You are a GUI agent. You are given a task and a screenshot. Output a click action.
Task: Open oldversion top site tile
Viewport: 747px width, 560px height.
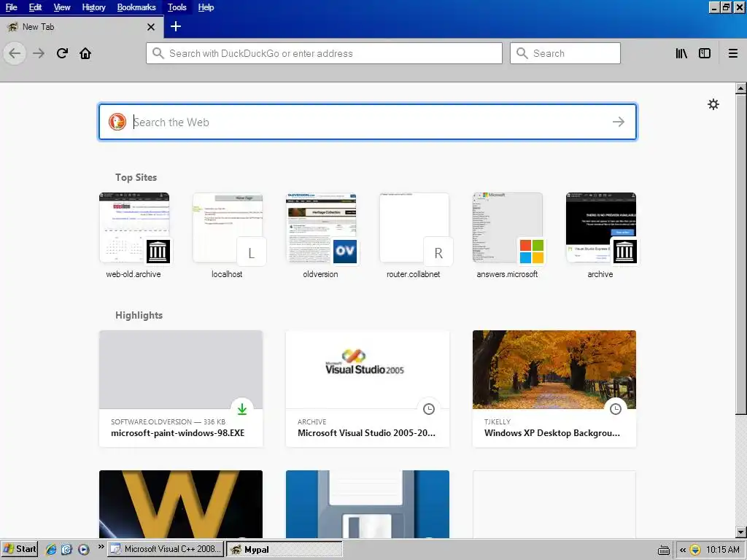coord(321,236)
